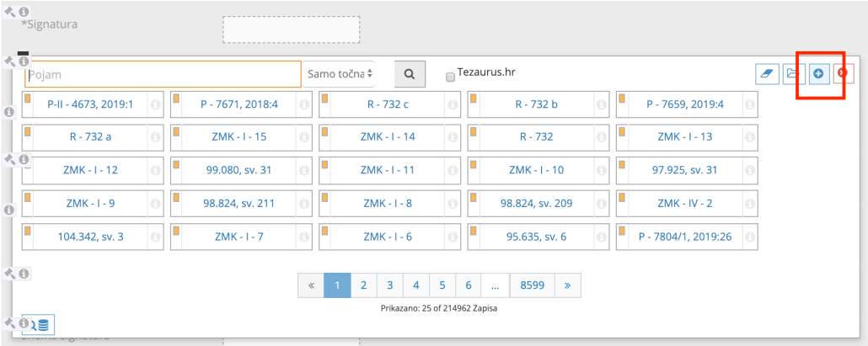Show info for ZMK - I - 13
This screenshot has width=868, height=346.
pyautogui.click(x=749, y=137)
